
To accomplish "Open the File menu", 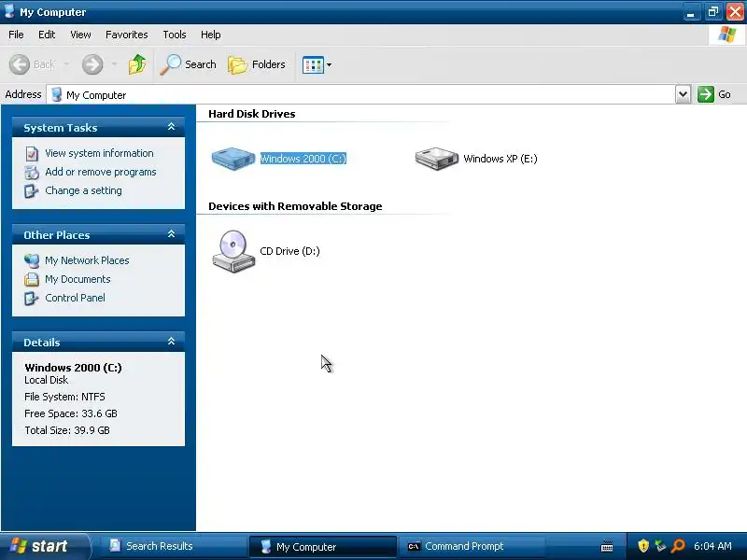I will point(16,35).
